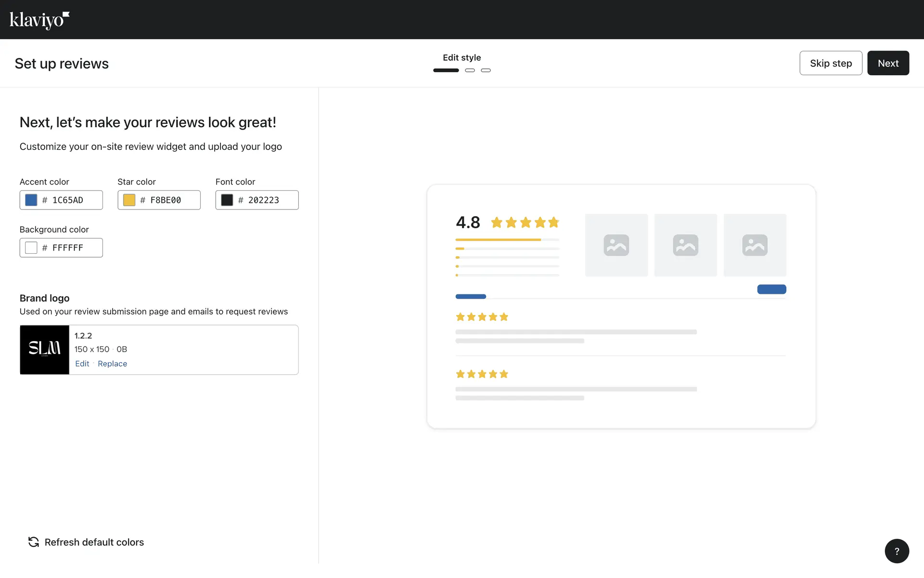924x578 pixels.
Task: Open the Accent color blue swatch
Action: coord(31,200)
